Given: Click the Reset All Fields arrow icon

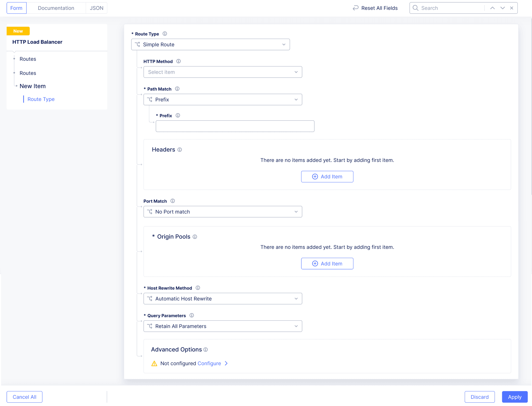Looking at the screenshot, I should (x=356, y=8).
